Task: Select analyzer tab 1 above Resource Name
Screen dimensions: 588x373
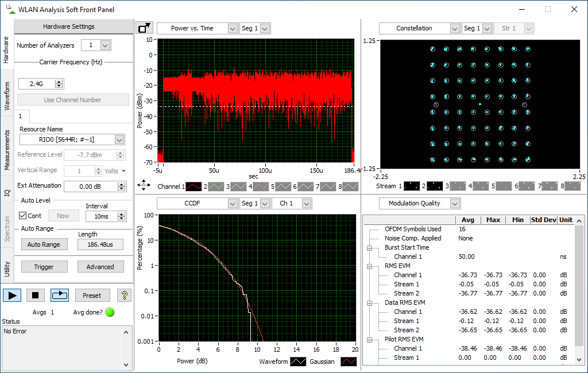Action: pyautogui.click(x=21, y=116)
